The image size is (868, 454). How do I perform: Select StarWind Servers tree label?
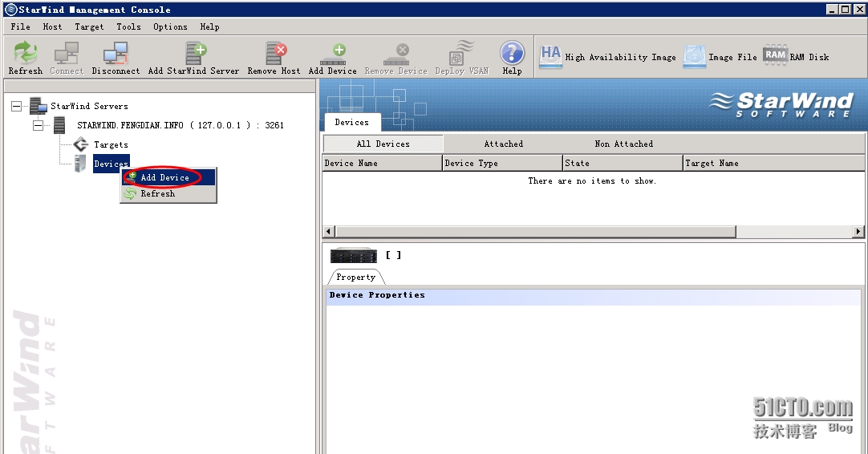pos(89,106)
